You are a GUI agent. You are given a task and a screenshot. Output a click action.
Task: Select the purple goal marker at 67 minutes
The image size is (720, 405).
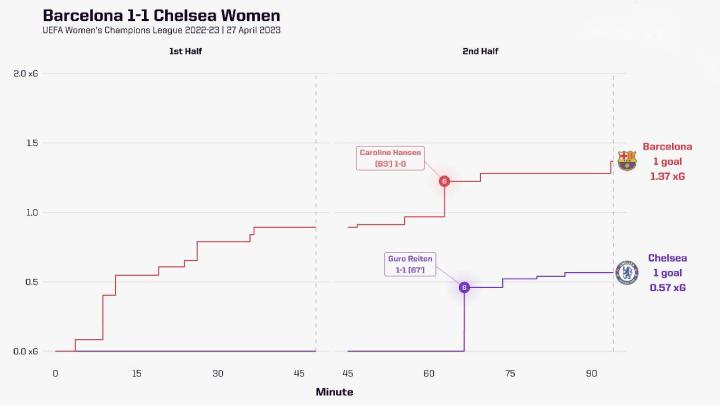tap(464, 287)
